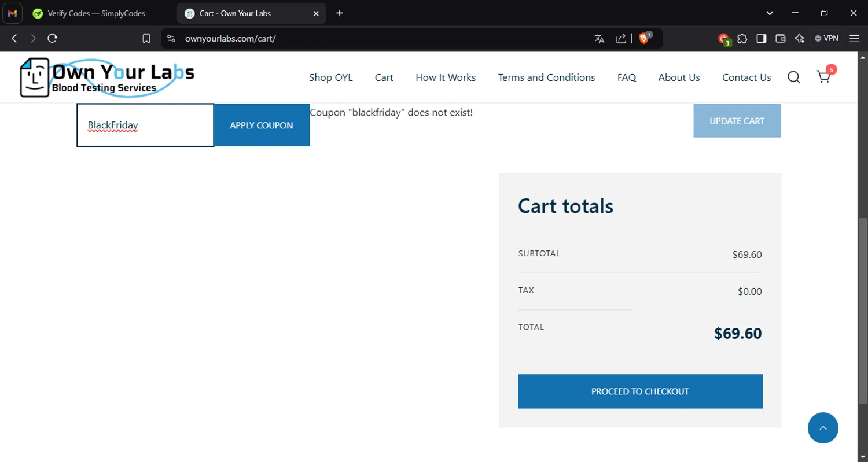
Task: Open the FAQ page
Action: pos(627,77)
